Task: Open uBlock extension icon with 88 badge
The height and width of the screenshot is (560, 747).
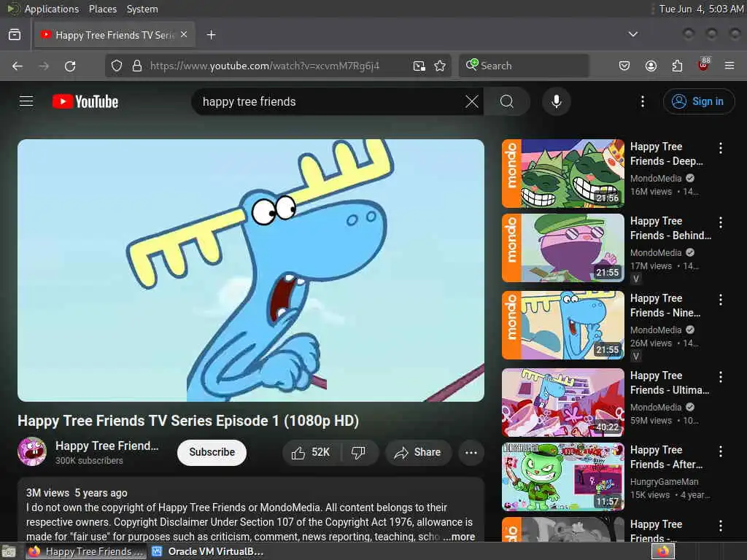Action: tap(704, 65)
